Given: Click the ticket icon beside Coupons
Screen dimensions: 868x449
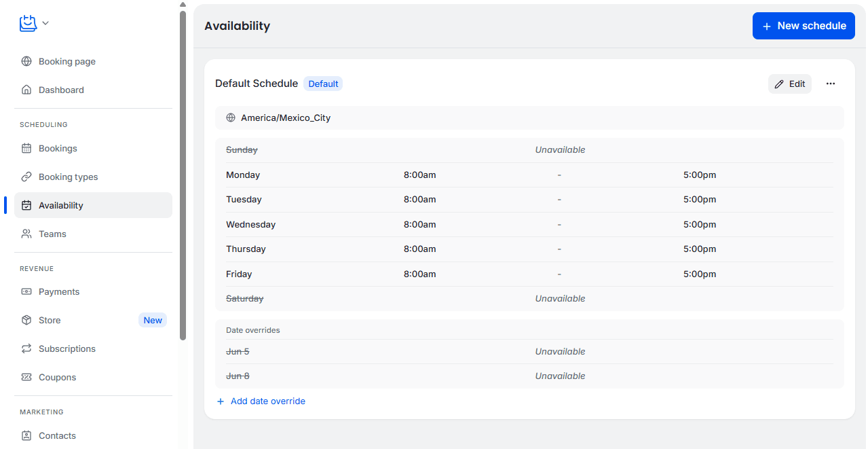Looking at the screenshot, I should click(26, 377).
